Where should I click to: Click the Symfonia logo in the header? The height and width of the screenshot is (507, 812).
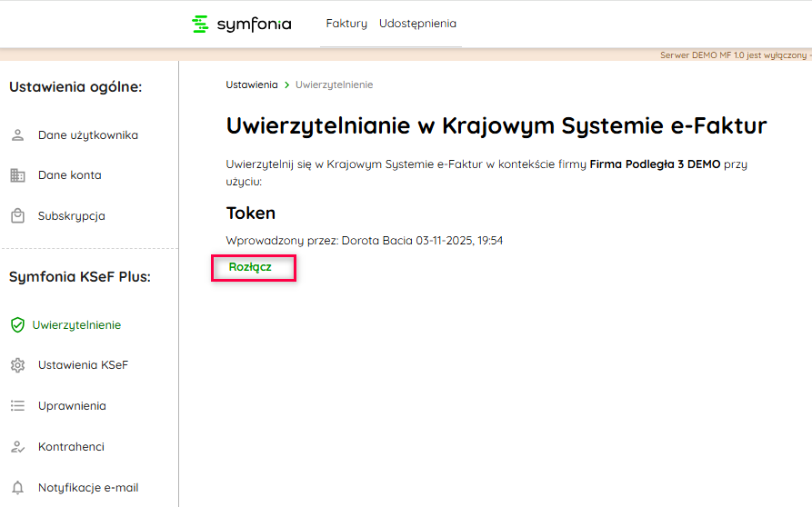tap(242, 25)
